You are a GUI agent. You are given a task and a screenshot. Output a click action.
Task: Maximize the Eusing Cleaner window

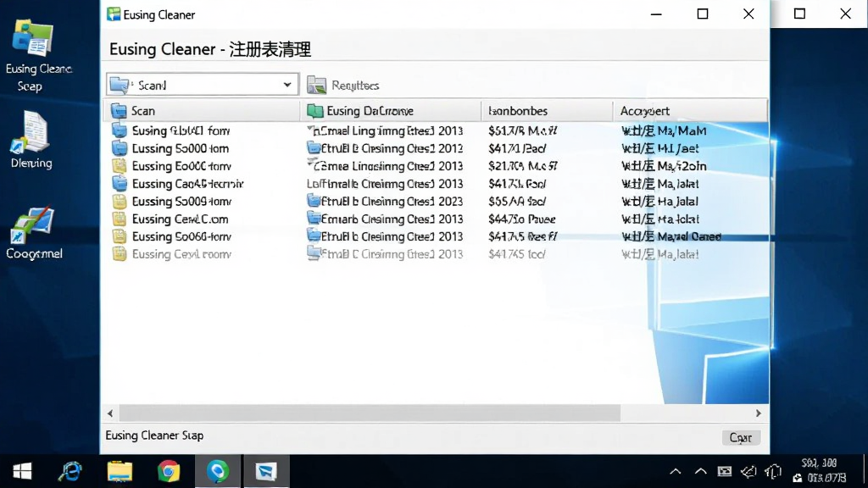[x=703, y=14]
